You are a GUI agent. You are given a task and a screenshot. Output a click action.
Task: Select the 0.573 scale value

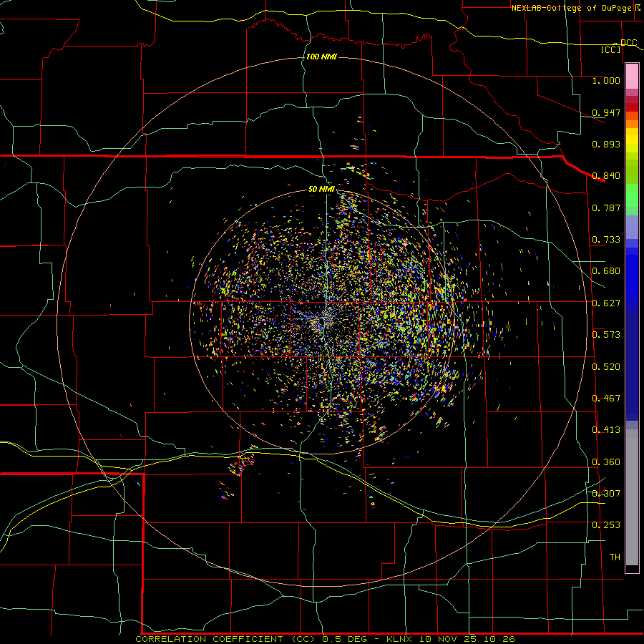point(606,335)
